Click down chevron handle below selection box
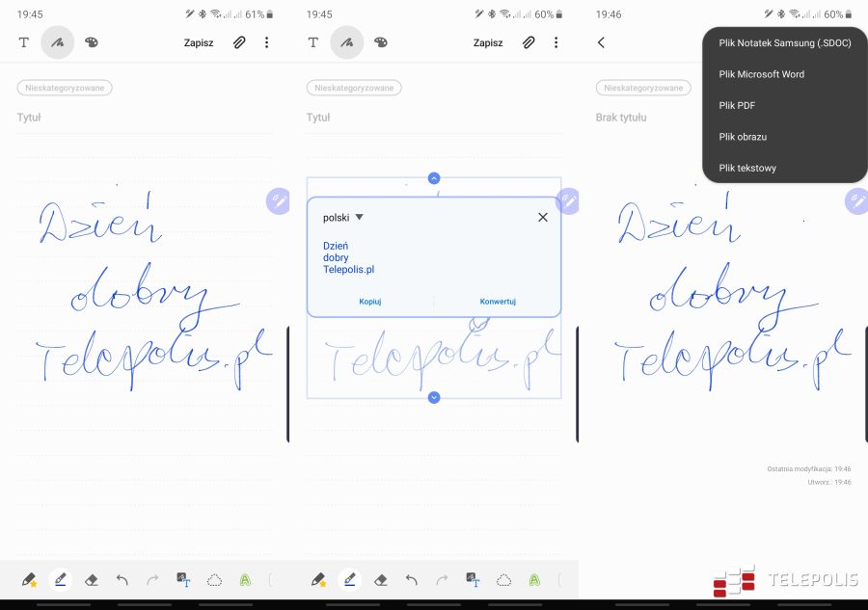This screenshot has height=610, width=868. (434, 397)
